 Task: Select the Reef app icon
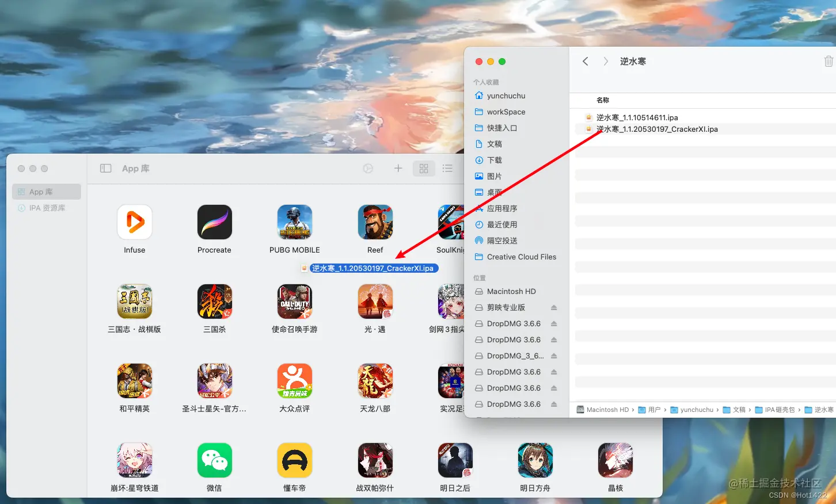[x=375, y=222]
